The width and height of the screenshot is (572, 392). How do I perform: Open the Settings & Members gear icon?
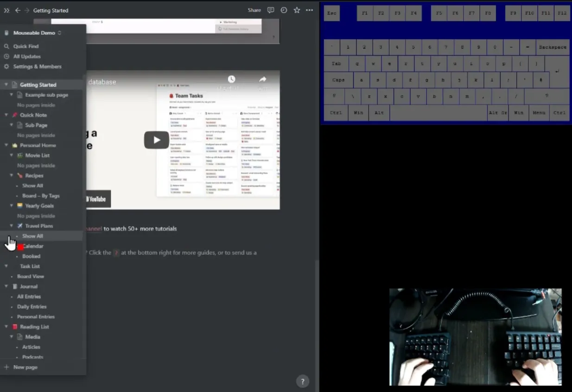point(6,66)
